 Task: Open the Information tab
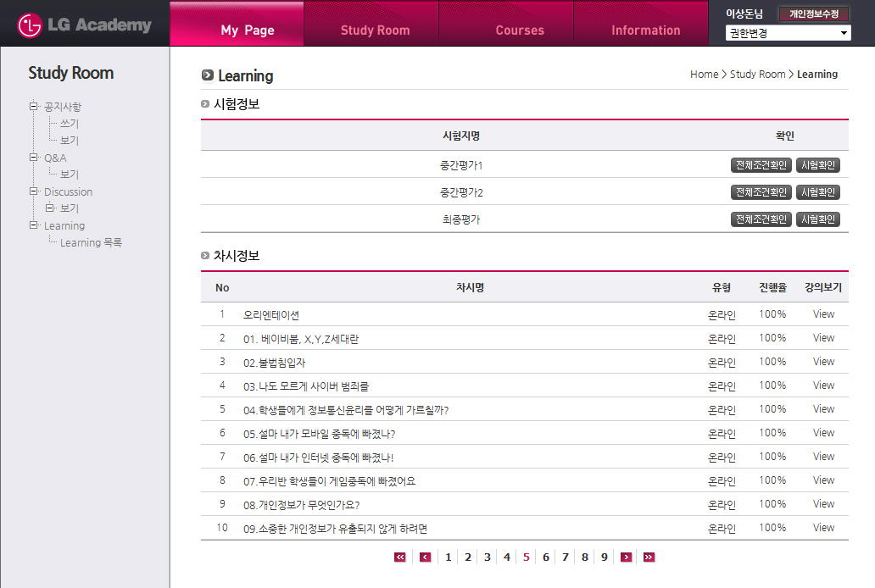click(645, 31)
